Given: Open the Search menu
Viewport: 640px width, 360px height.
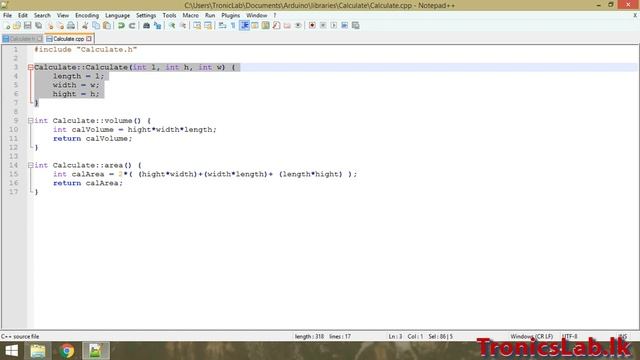Looking at the screenshot, I should click(42, 16).
